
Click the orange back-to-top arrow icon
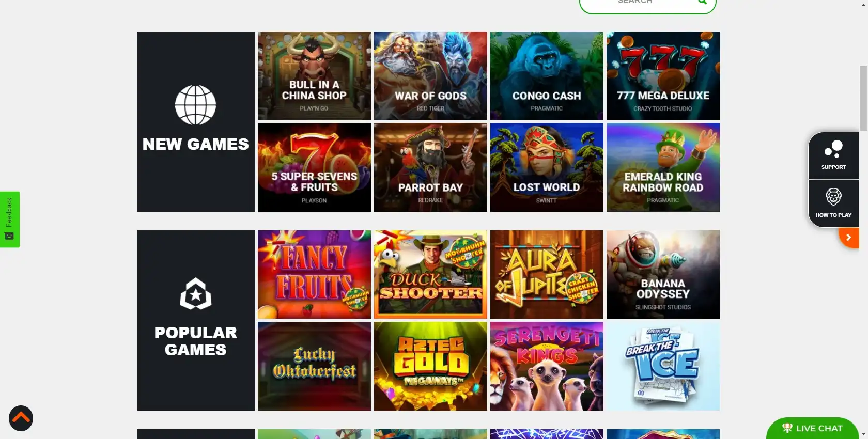tap(21, 418)
